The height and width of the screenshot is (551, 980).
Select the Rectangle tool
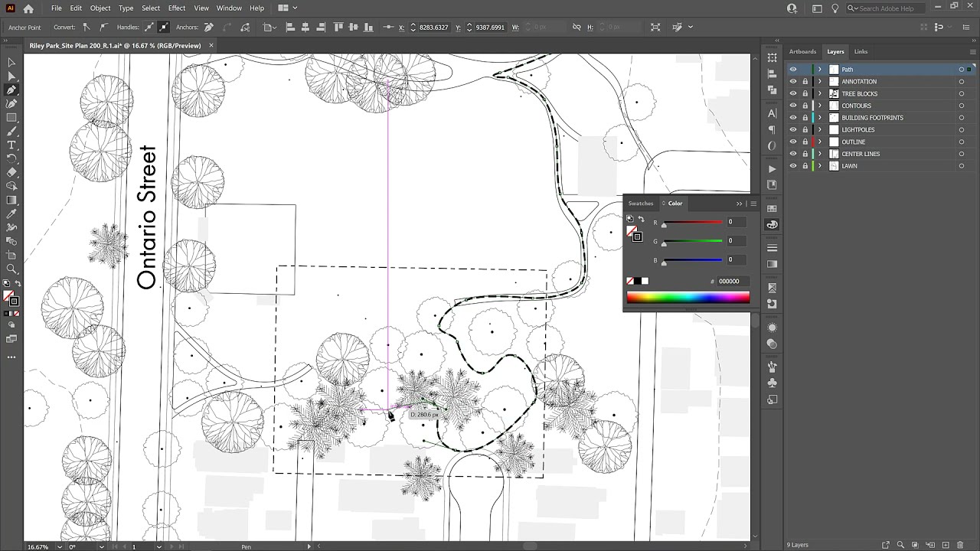coord(11,118)
